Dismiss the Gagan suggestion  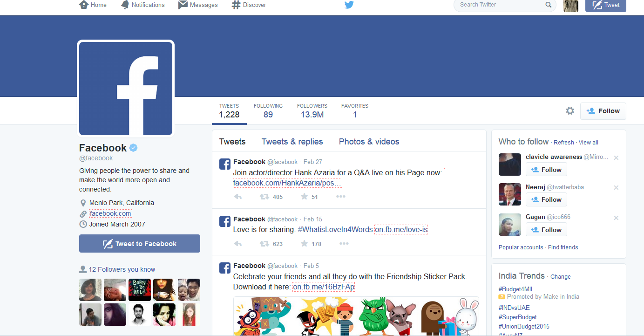(616, 218)
